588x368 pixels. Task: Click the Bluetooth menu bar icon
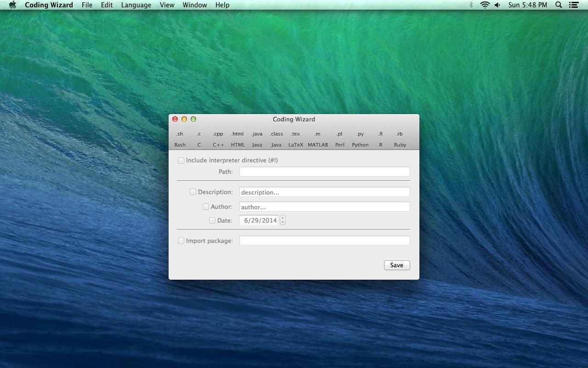(x=471, y=5)
